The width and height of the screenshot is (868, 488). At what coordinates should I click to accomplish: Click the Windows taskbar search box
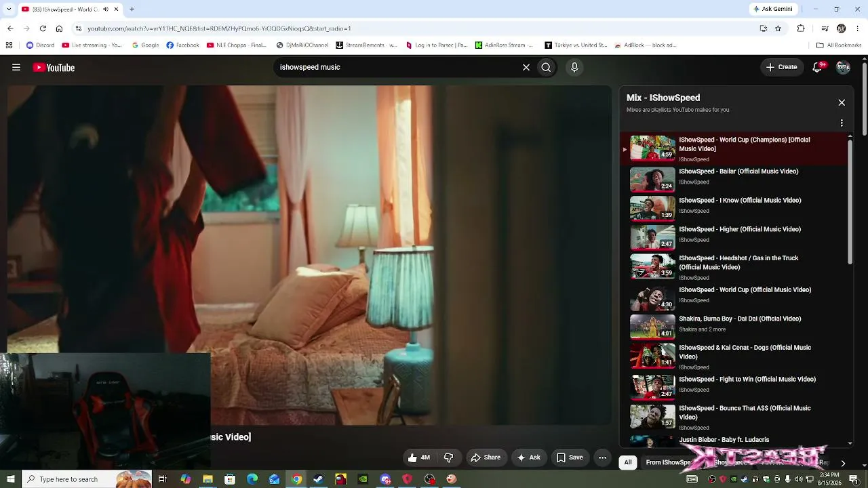(87, 479)
